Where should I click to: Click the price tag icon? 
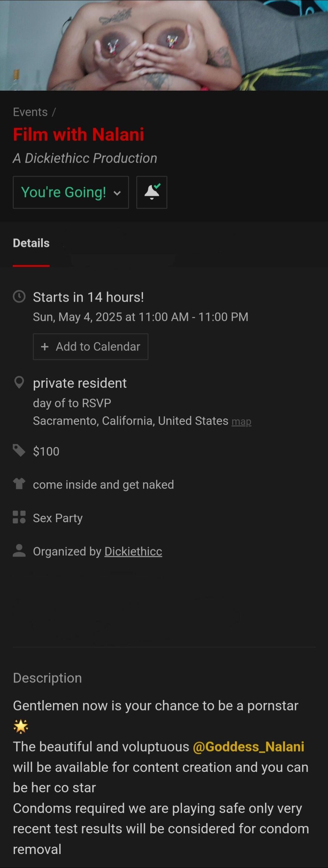point(19,451)
